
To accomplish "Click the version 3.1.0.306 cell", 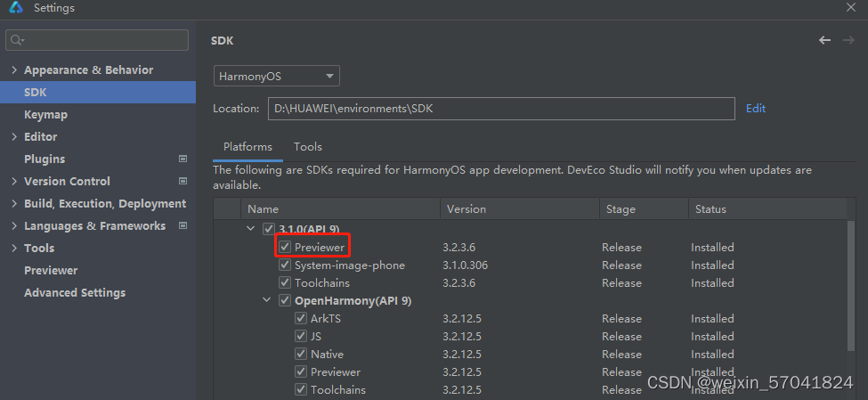I will tap(465, 265).
